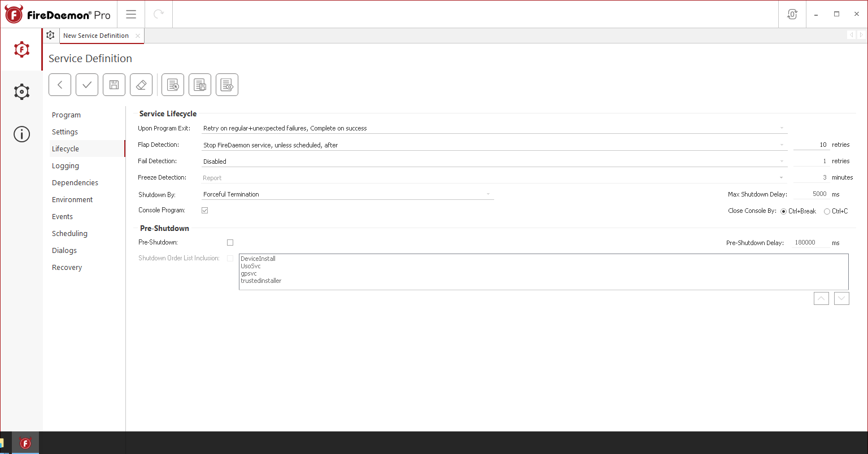Toggle the Console Program checkbox
This screenshot has height=454, width=868.
(x=204, y=210)
